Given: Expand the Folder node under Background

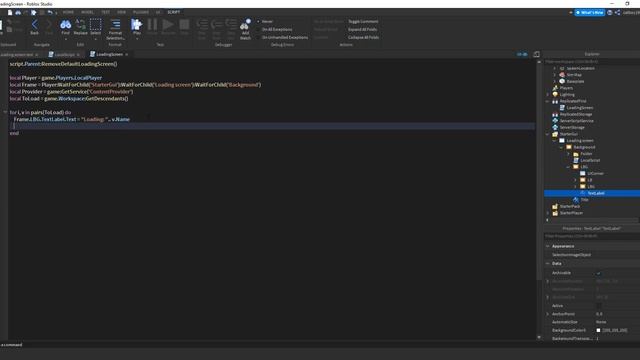Looking at the screenshot, I should pyautogui.click(x=568, y=154).
